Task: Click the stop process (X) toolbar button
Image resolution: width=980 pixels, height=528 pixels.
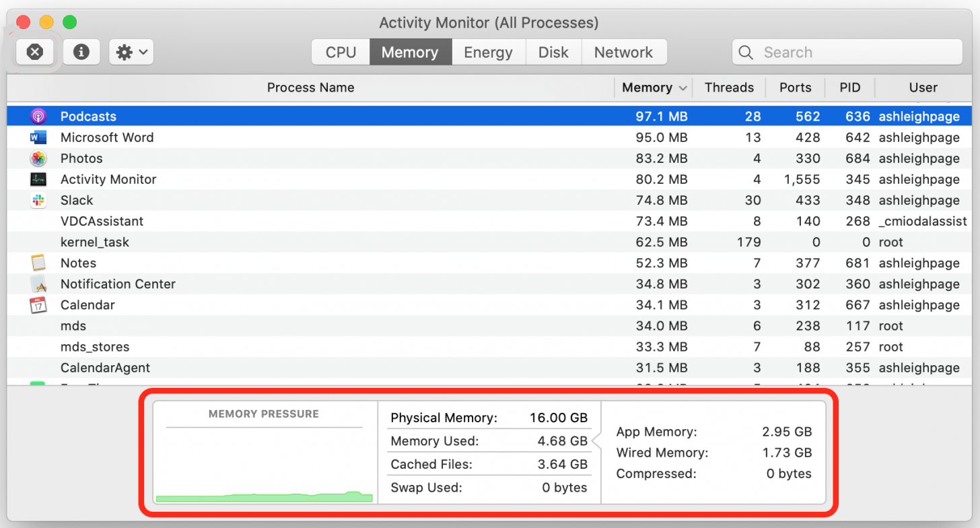Action: pos(35,52)
